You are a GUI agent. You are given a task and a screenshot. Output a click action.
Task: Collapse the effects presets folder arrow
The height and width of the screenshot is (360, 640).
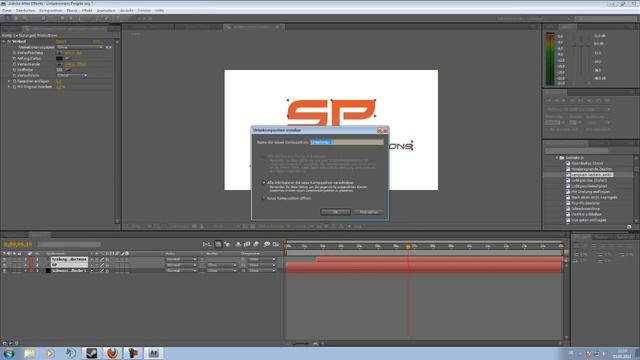[x=557, y=158]
